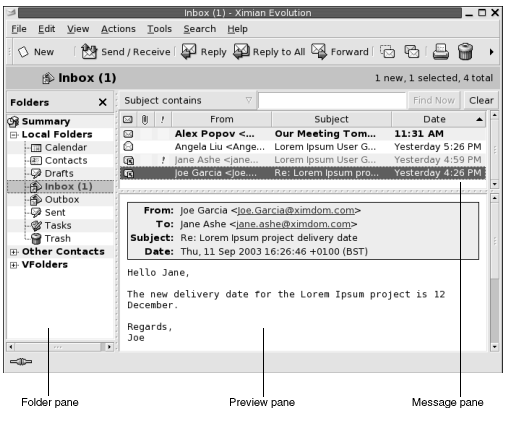The width and height of the screenshot is (509, 421).
Task: Click the Summary folder icon
Action: coord(13,121)
